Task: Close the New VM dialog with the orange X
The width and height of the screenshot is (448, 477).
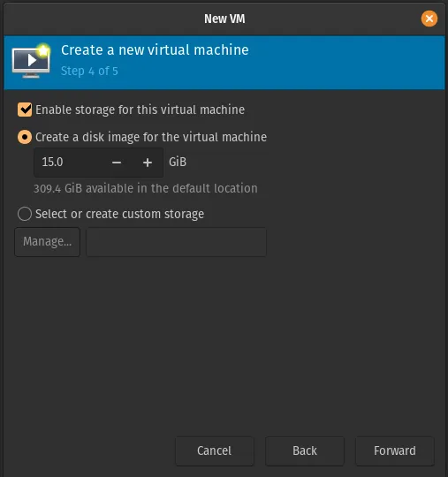Action: [x=429, y=19]
